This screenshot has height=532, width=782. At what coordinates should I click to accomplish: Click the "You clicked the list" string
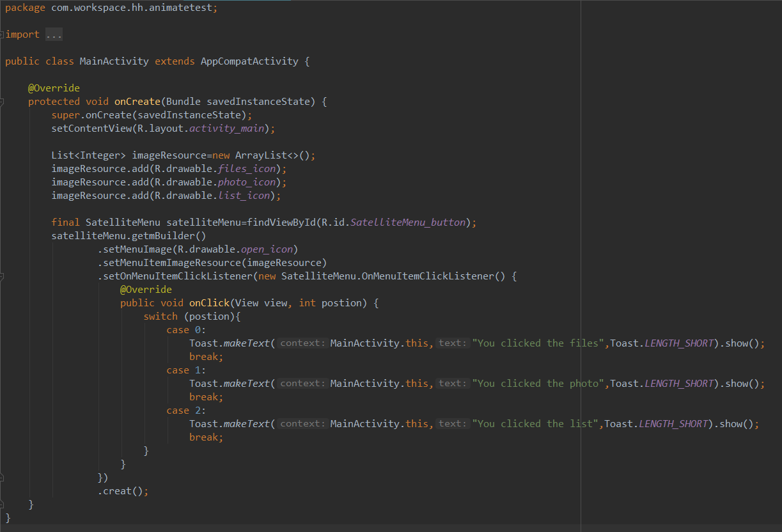[536, 424]
